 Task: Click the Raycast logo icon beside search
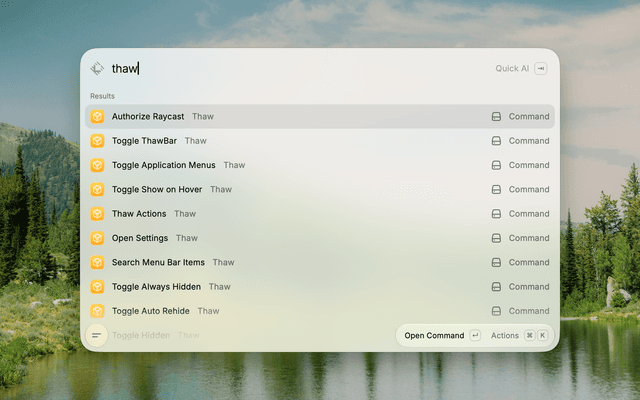[97, 68]
